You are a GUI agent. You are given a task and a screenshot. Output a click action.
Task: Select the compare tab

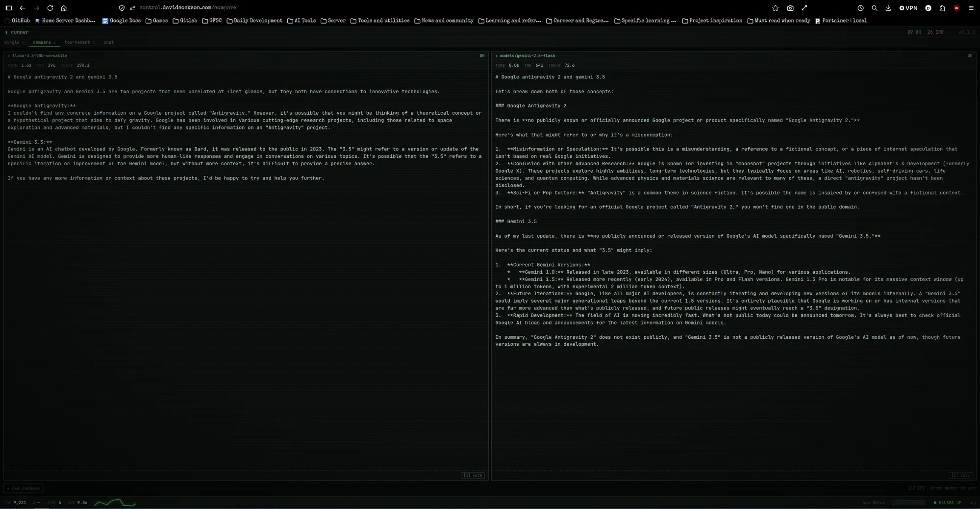point(44,42)
